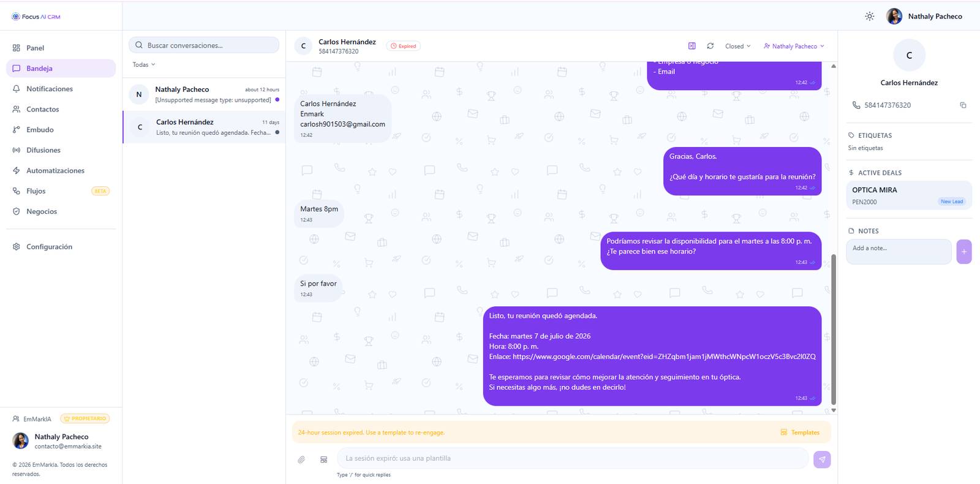The width and height of the screenshot is (980, 484).
Task: Click the attachment paperclip icon
Action: point(301,459)
